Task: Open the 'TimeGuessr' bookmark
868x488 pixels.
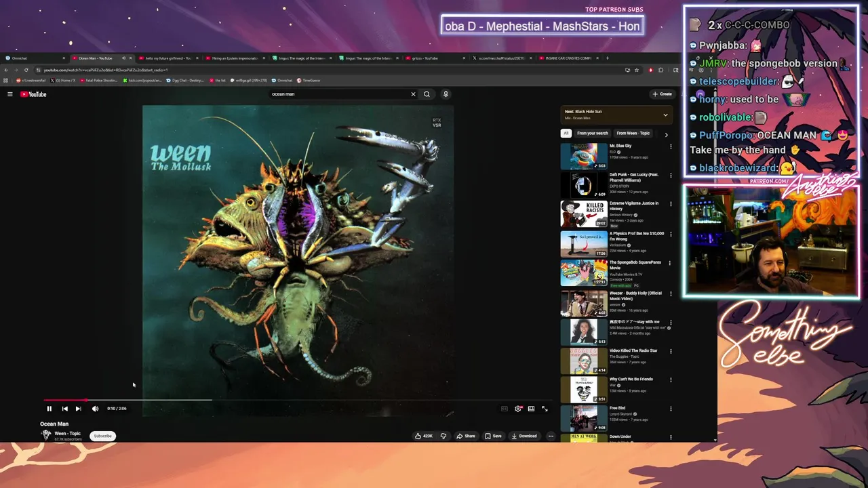Action: click(x=309, y=81)
